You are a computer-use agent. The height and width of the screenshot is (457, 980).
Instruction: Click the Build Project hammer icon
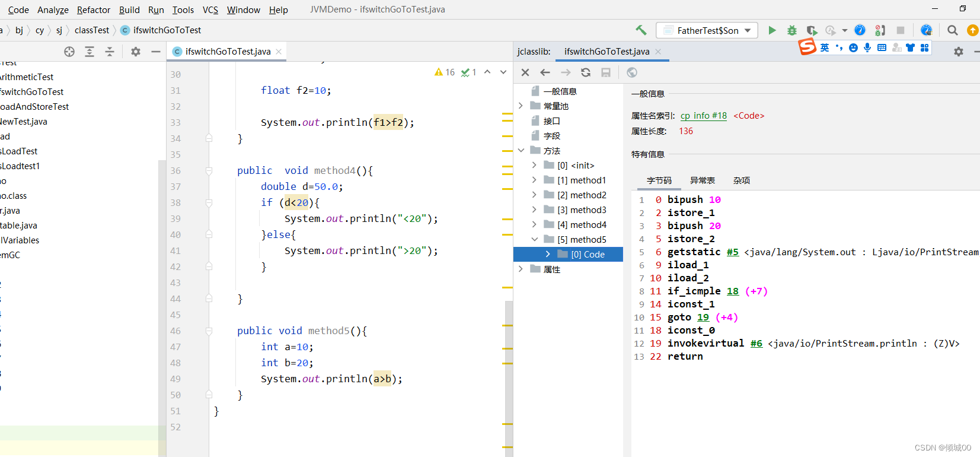pyautogui.click(x=641, y=30)
